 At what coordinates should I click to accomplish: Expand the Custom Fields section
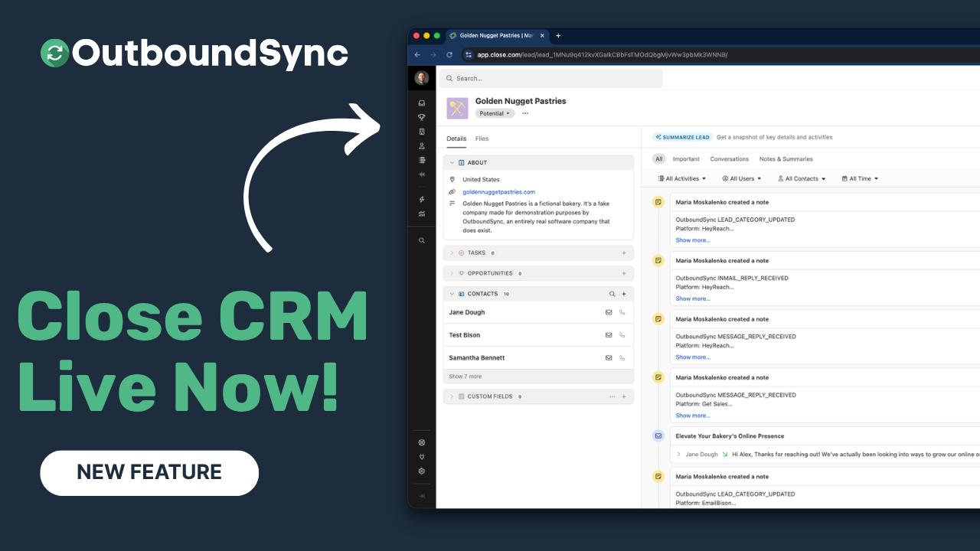[x=452, y=396]
